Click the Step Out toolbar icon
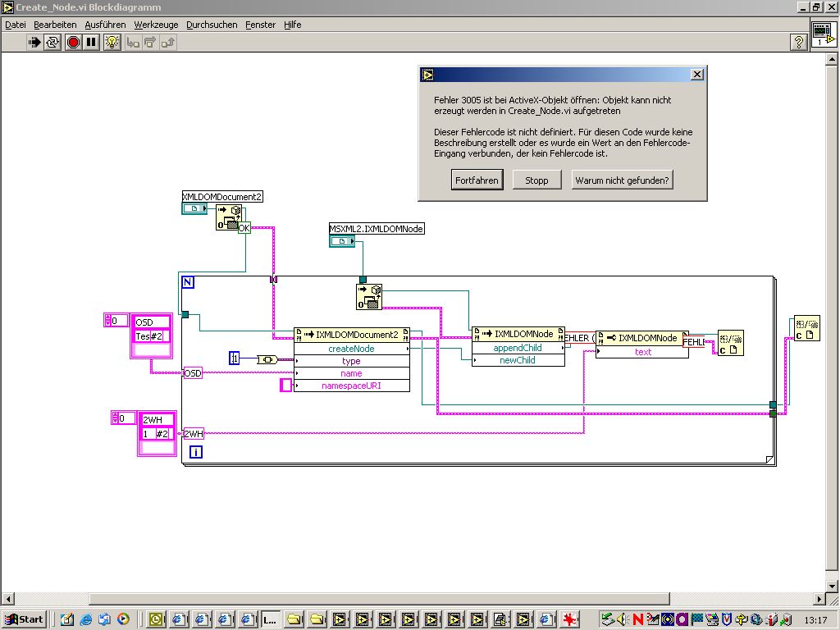Viewport: 840px width, 630px height. pos(168,42)
